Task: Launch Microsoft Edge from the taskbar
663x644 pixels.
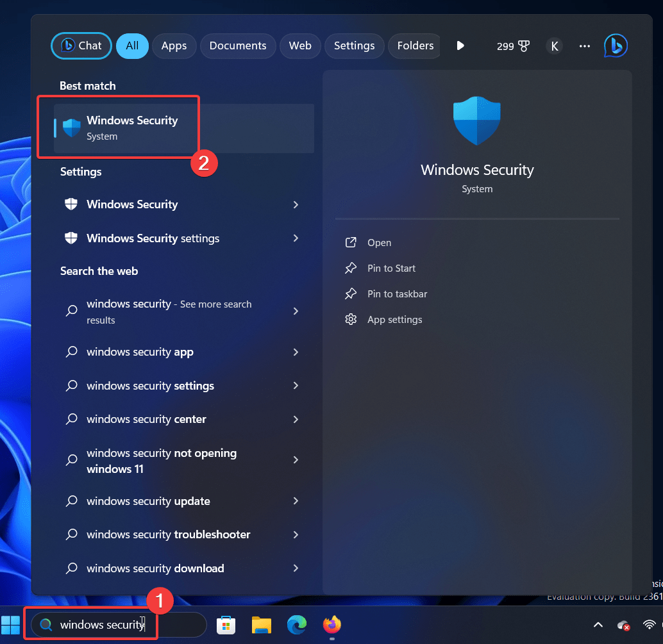Action: point(297,625)
